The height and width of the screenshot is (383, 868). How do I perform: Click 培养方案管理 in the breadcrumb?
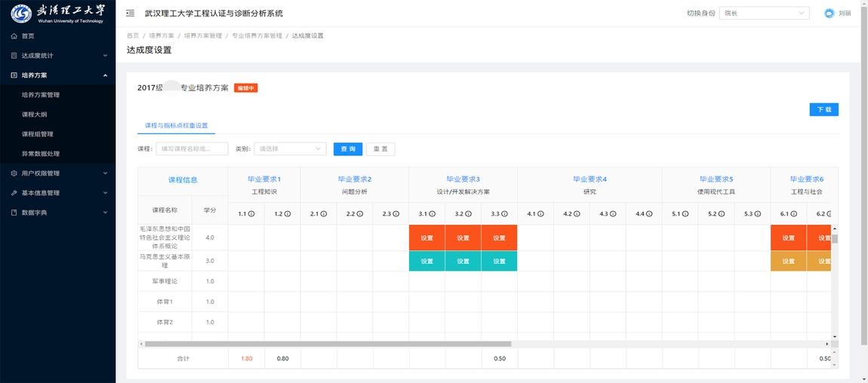202,35
